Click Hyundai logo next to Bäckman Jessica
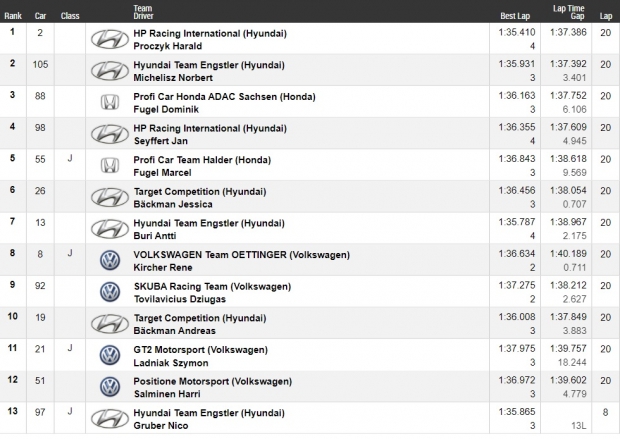This screenshot has height=439, width=620. tap(109, 198)
